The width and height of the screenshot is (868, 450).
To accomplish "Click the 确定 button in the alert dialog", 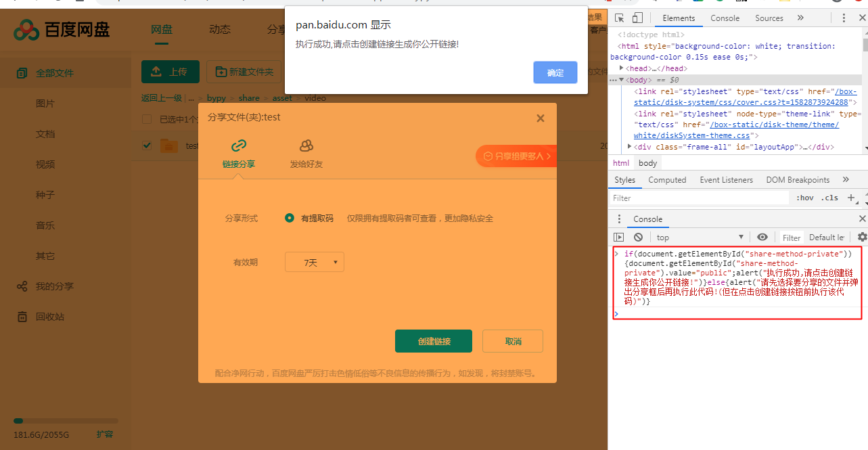I will pyautogui.click(x=555, y=72).
